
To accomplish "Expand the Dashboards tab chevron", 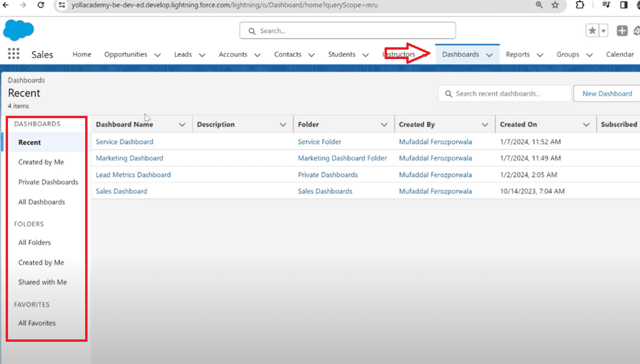I will coord(490,55).
